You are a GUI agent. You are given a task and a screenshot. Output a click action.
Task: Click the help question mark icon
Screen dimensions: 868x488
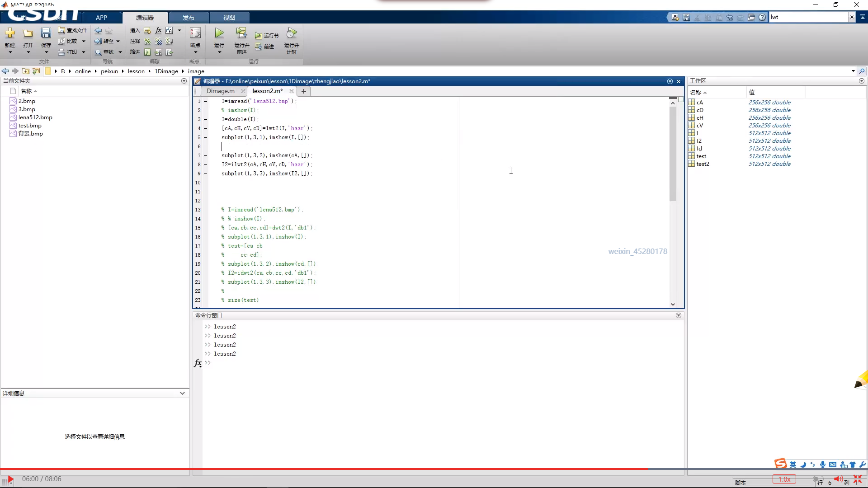pos(762,17)
